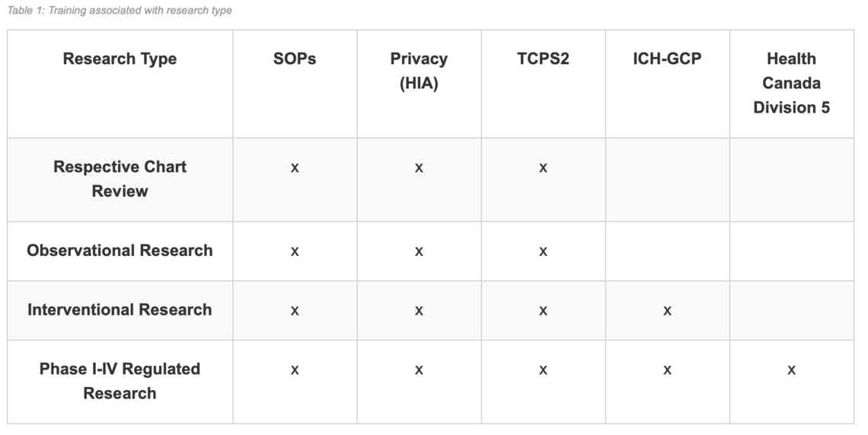Click the empty ICH-GCP cell for Observational Research

point(667,251)
